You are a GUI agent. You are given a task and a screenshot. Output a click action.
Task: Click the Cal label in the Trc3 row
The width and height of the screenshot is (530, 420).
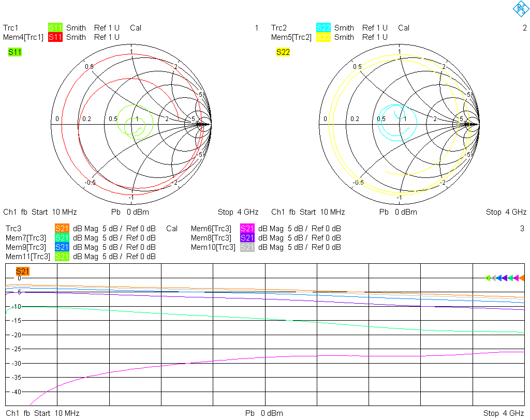click(172, 229)
